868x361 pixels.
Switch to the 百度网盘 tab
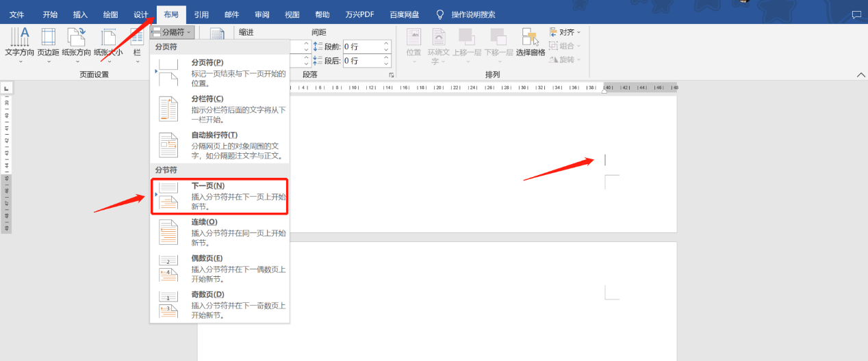pyautogui.click(x=405, y=14)
